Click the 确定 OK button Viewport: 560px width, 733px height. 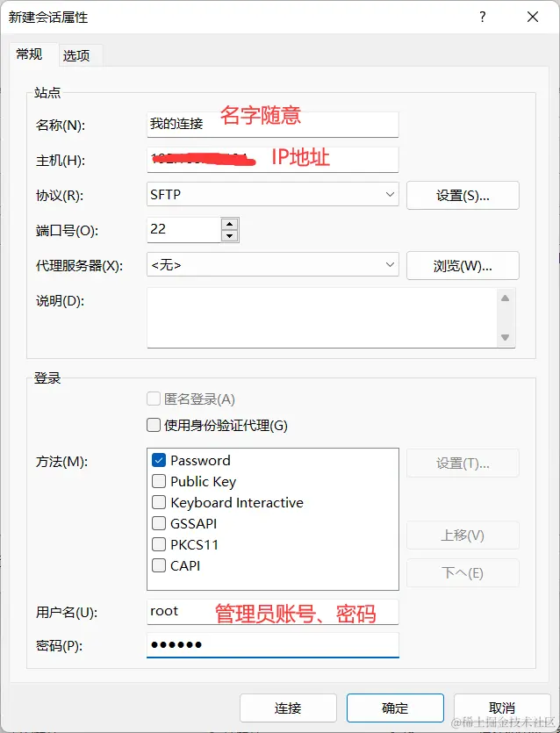click(x=395, y=708)
